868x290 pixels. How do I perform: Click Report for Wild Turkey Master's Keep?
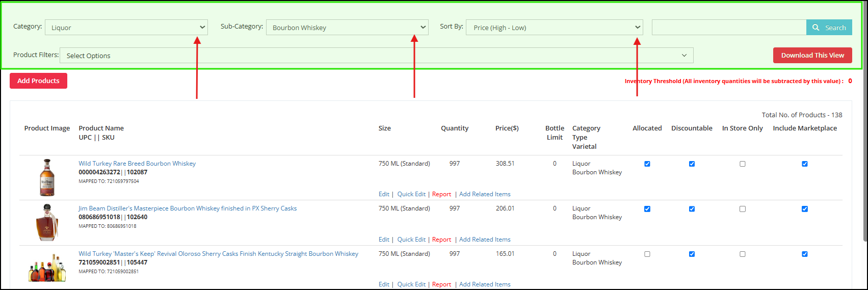(441, 284)
